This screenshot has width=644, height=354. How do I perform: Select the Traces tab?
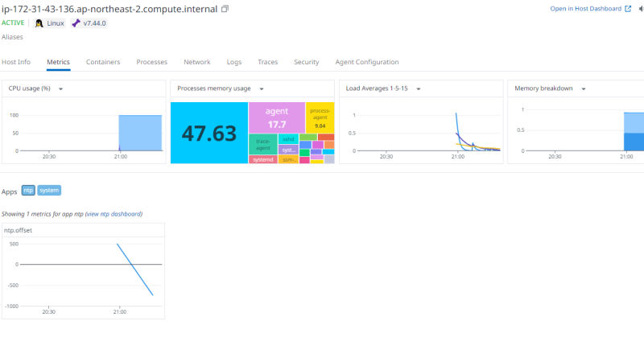[x=268, y=62]
